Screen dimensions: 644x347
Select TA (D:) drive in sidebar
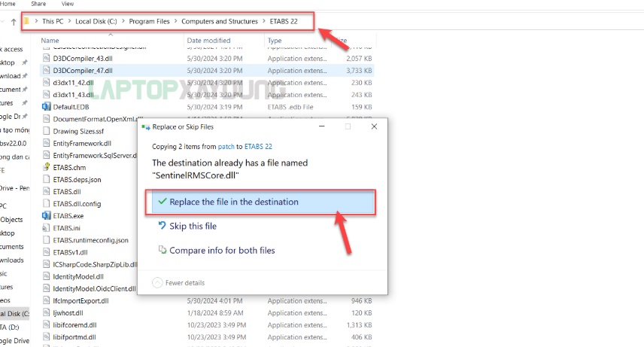pos(10,327)
